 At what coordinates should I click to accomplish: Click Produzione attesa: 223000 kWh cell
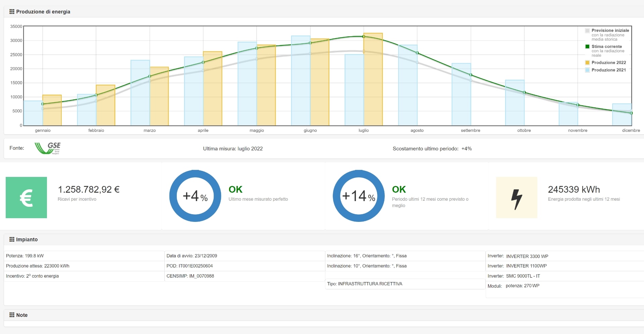(x=84, y=266)
